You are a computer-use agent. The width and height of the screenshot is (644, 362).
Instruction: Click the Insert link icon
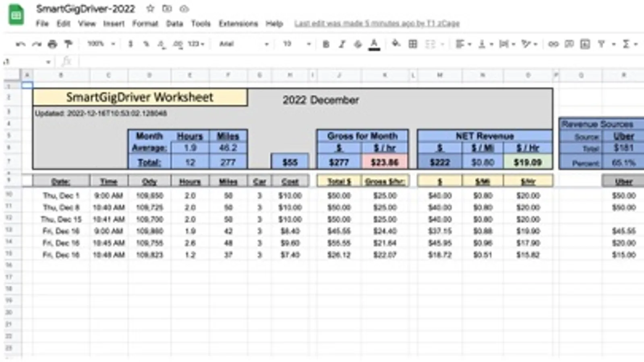click(x=553, y=44)
